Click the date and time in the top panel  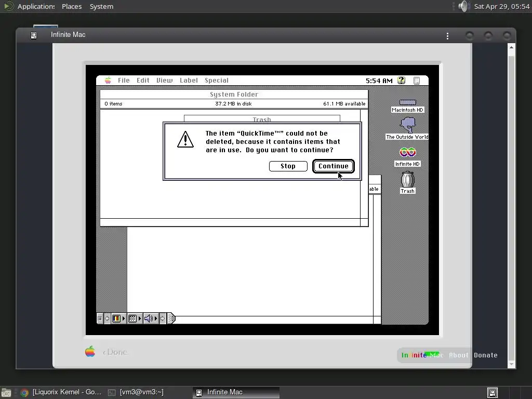click(x=502, y=6)
